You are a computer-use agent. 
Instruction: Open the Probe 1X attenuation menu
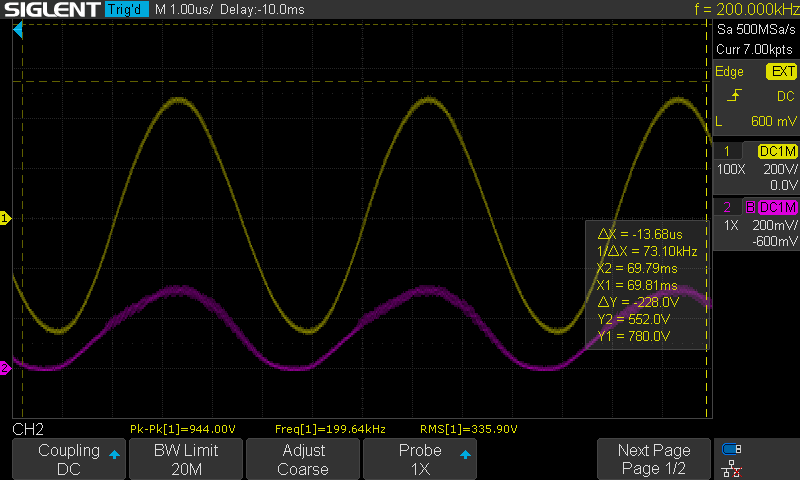[420, 459]
